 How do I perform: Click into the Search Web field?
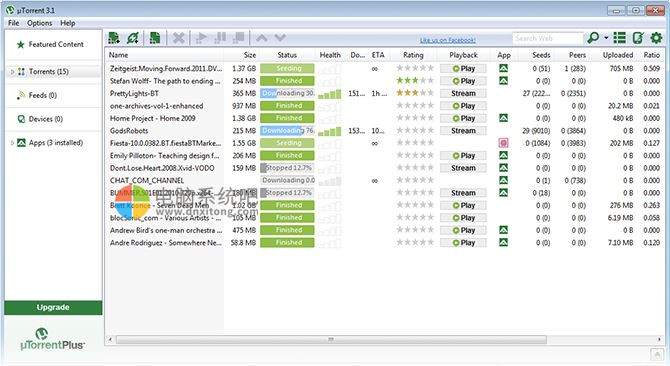pos(548,38)
